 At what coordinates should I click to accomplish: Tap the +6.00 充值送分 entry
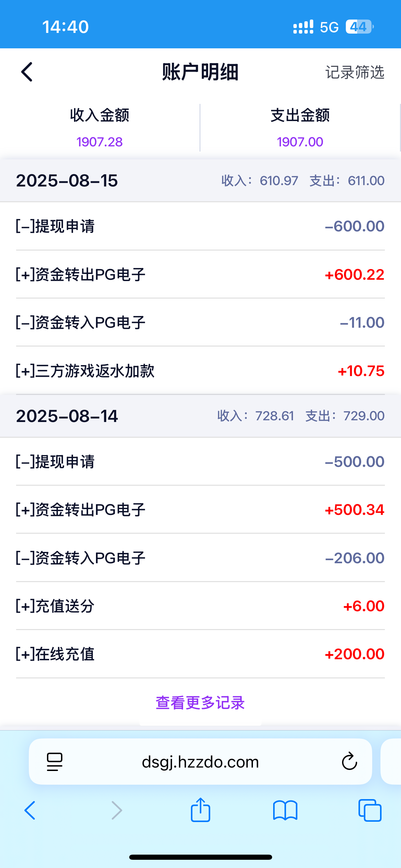[x=200, y=606]
